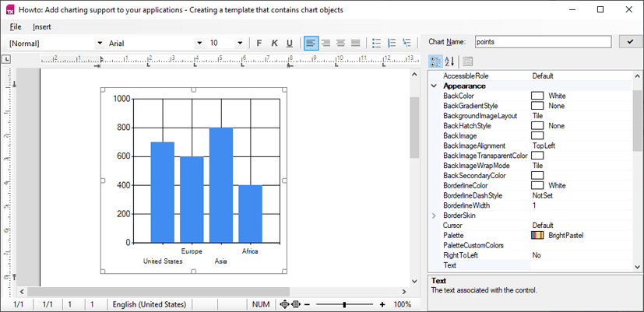The width and height of the screenshot is (644, 312).
Task: Select the BackImageWrapMode property
Action: (x=537, y=166)
